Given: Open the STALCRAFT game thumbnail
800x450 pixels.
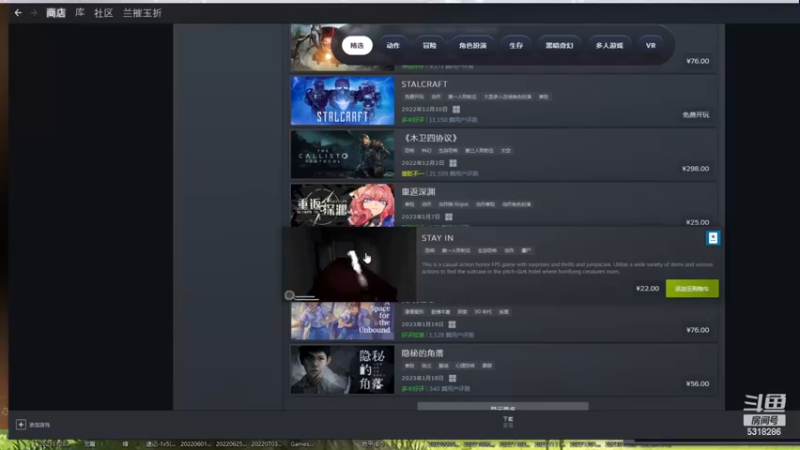Looking at the screenshot, I should 342,101.
